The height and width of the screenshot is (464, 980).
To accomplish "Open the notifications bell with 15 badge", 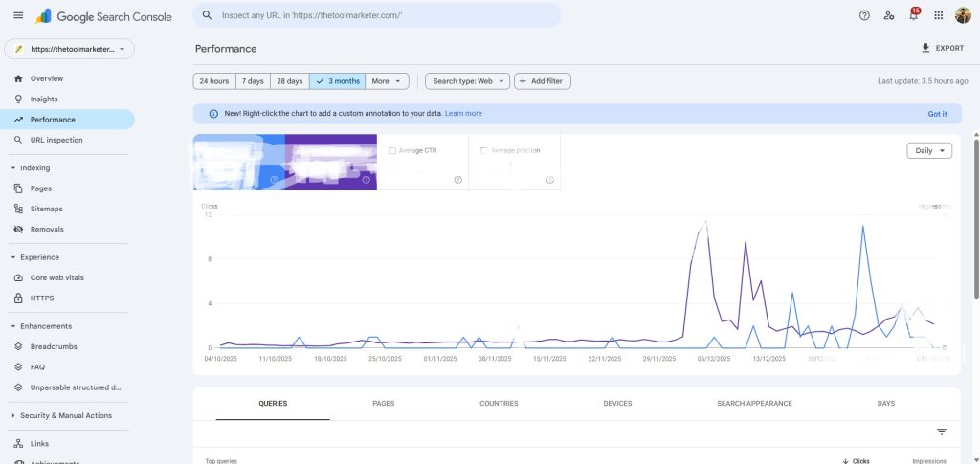I will [914, 15].
